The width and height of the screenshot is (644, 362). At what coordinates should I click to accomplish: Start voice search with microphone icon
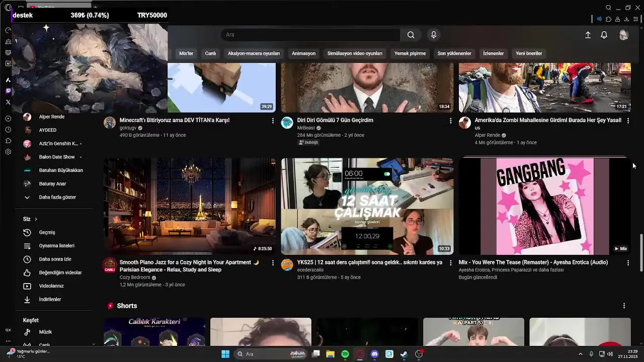coord(434,35)
